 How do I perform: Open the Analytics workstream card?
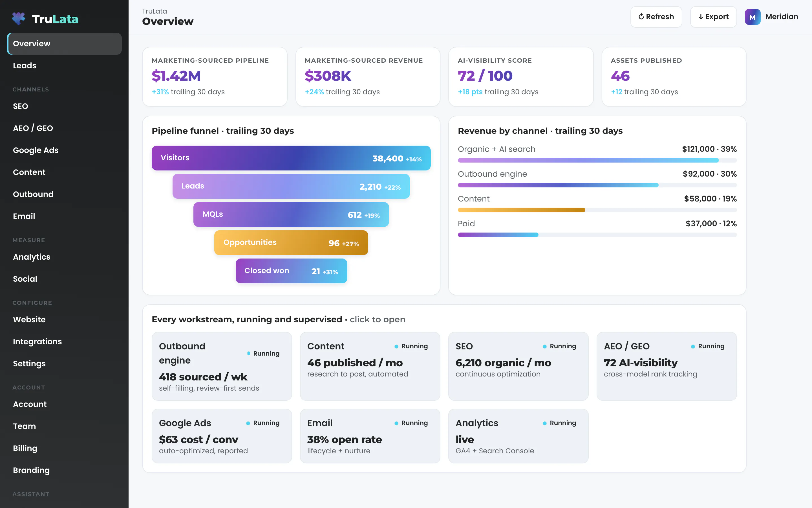[x=518, y=436]
